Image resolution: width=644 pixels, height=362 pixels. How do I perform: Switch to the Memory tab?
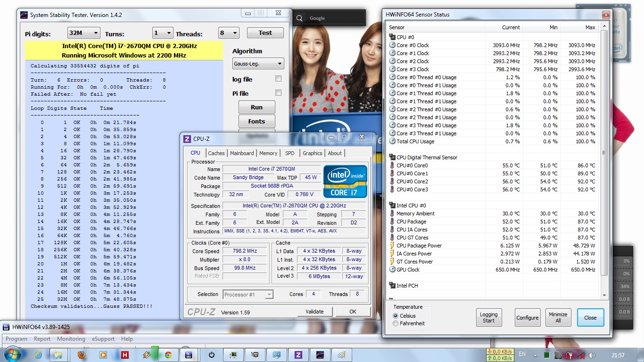click(x=268, y=153)
